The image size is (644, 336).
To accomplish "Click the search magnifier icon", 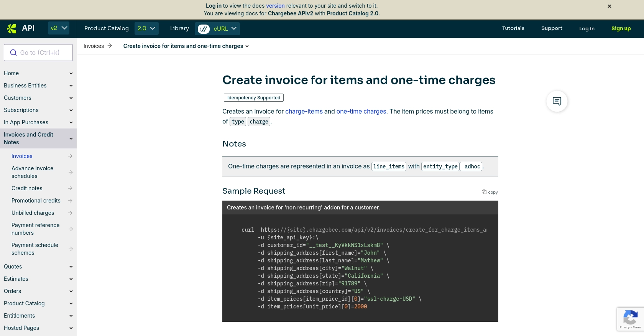I will [x=13, y=53].
